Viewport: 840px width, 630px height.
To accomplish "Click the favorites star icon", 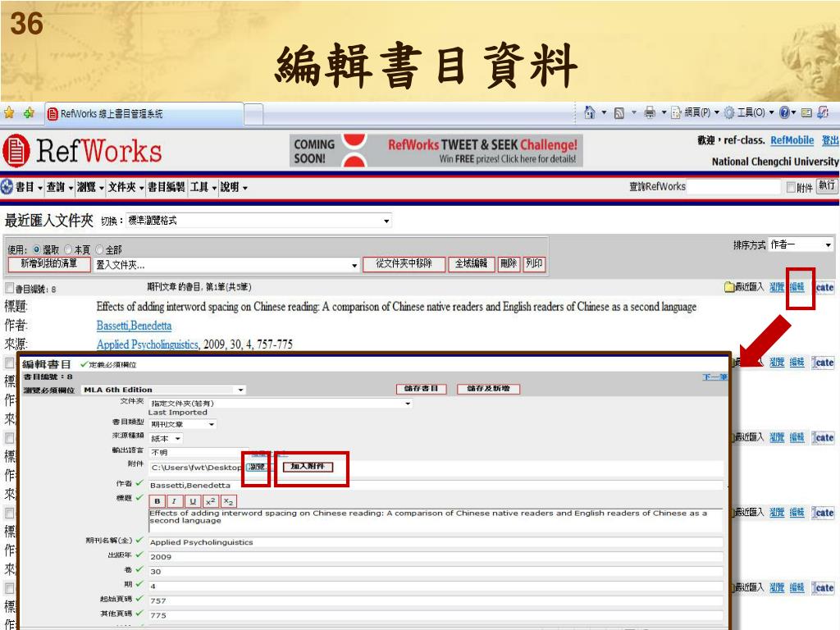I will tap(9, 113).
